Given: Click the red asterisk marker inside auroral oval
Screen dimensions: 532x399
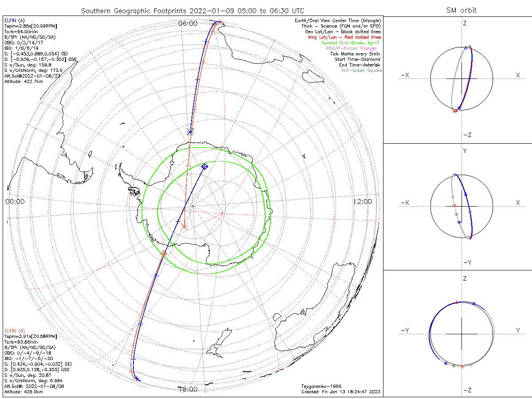Looking at the screenshot, I should tap(184, 226).
